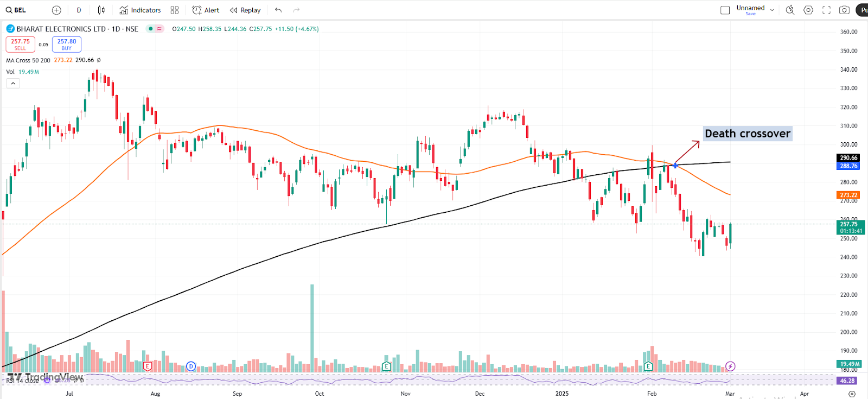Click the Publish button at top right
The width and height of the screenshot is (868, 399).
862,10
